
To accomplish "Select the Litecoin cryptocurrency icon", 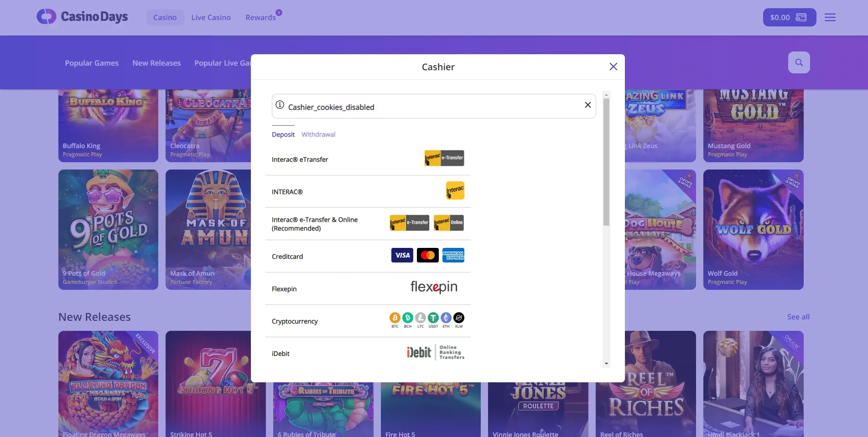I will [420, 318].
